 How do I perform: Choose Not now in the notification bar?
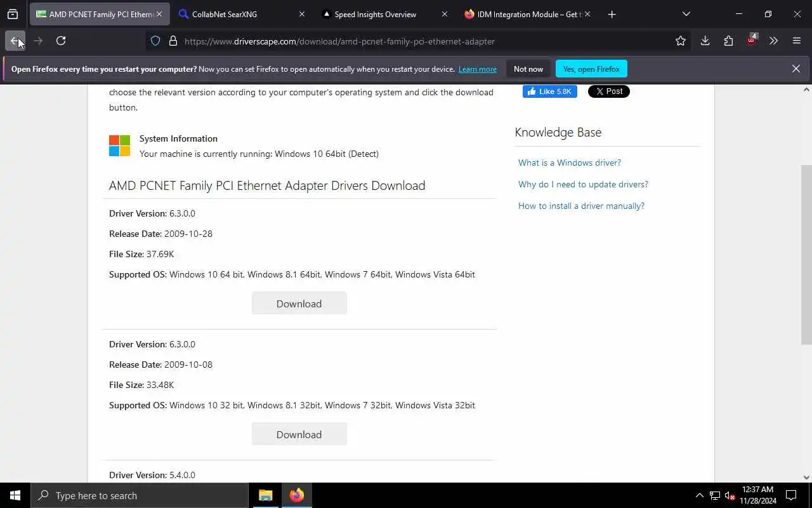click(528, 69)
